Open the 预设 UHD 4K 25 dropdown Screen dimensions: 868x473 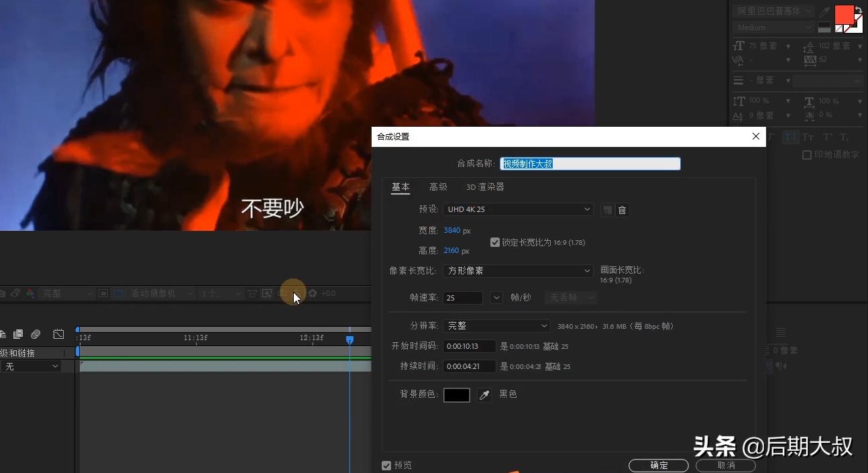pos(518,209)
